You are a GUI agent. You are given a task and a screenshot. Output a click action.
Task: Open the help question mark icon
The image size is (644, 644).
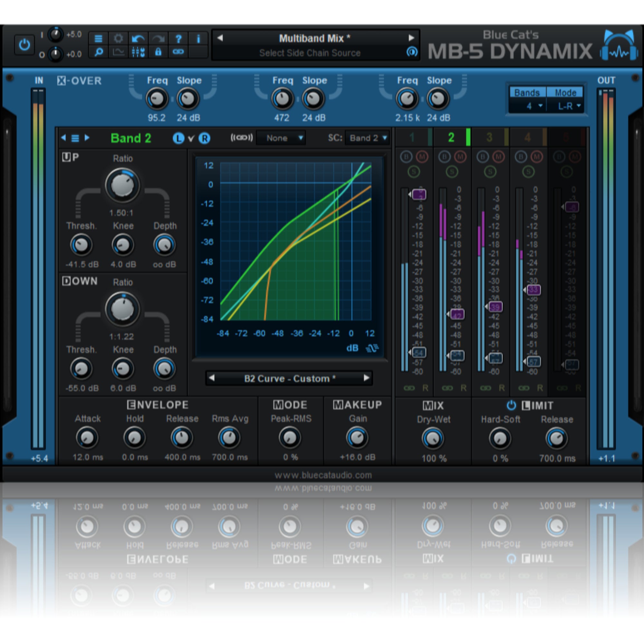click(x=178, y=39)
